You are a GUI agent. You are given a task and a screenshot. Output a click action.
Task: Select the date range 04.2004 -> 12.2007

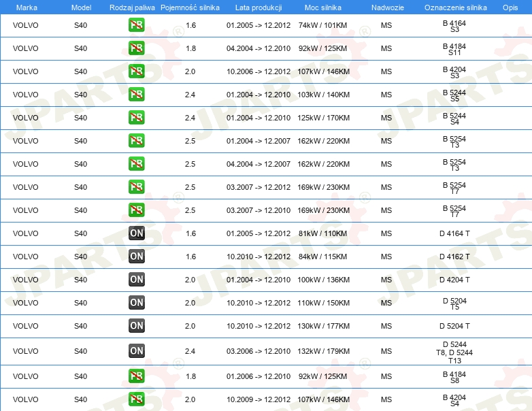(259, 163)
